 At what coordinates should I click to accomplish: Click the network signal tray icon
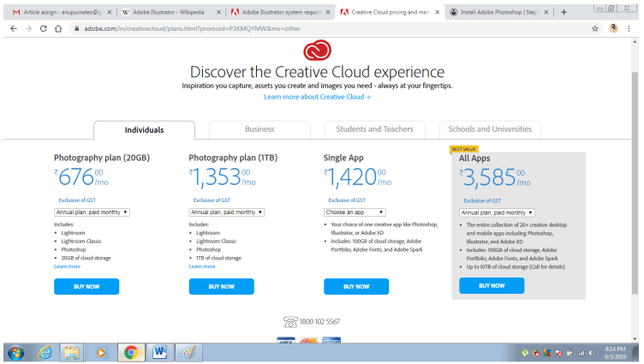(581, 353)
